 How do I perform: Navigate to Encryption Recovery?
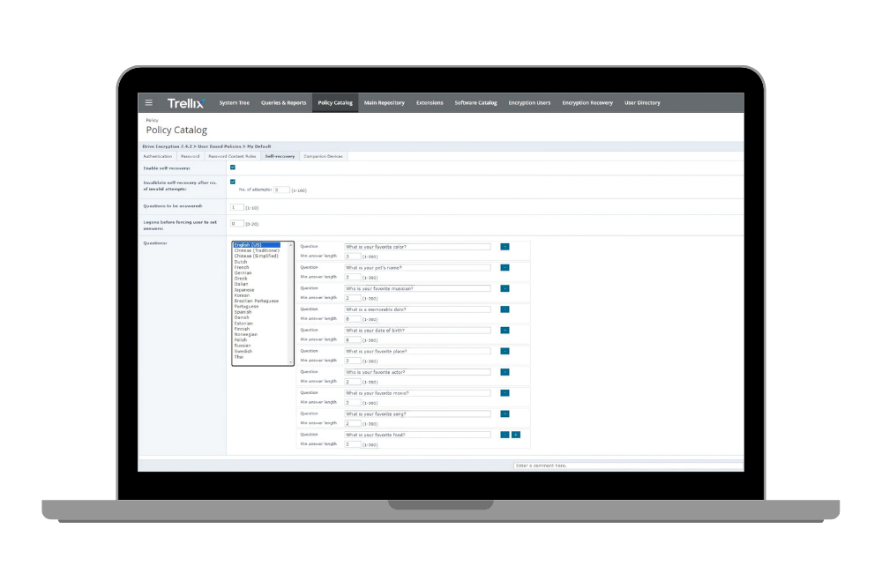(587, 103)
